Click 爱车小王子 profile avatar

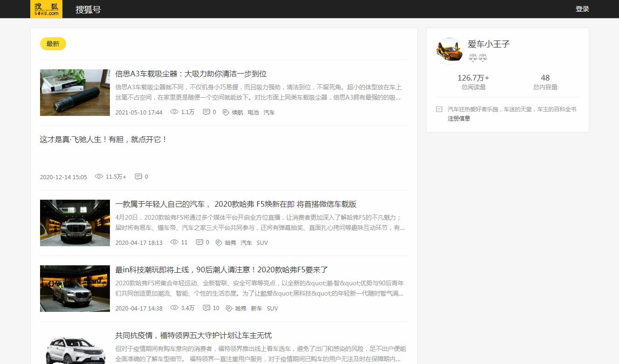(x=449, y=50)
